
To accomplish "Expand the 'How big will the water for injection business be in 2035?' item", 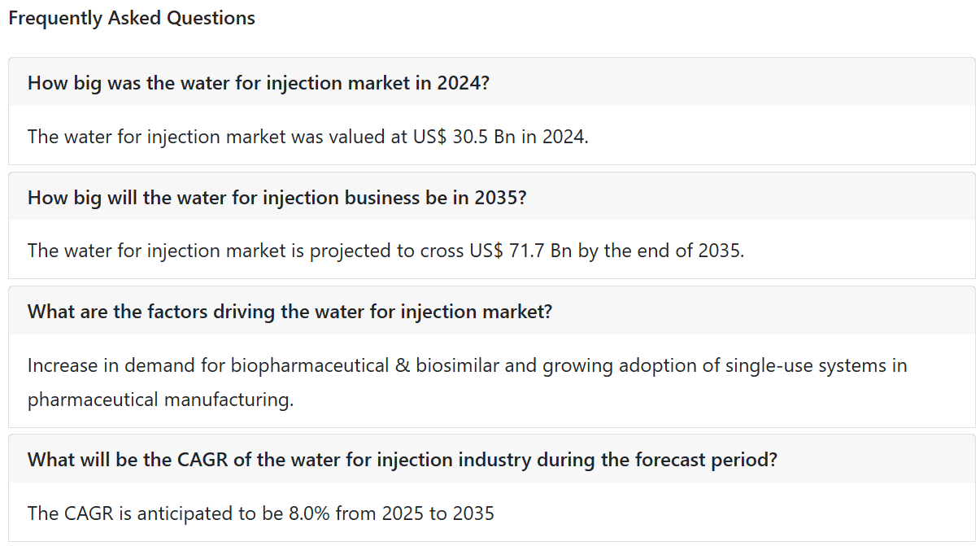I will point(491,197).
